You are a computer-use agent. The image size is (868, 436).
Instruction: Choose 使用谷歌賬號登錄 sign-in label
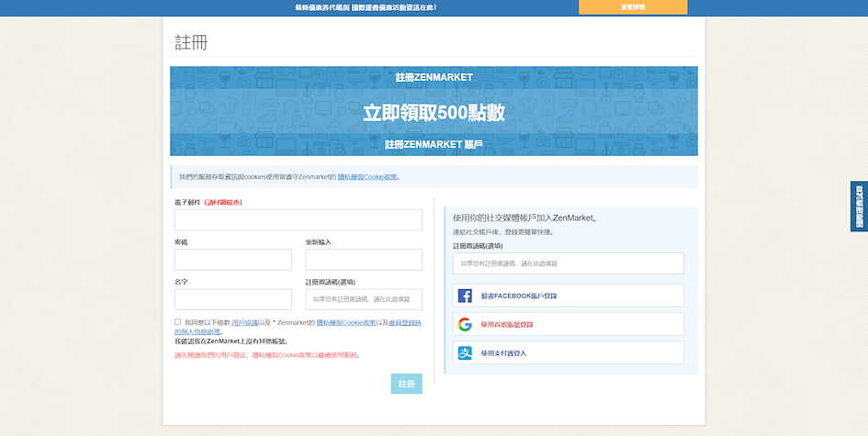507,325
